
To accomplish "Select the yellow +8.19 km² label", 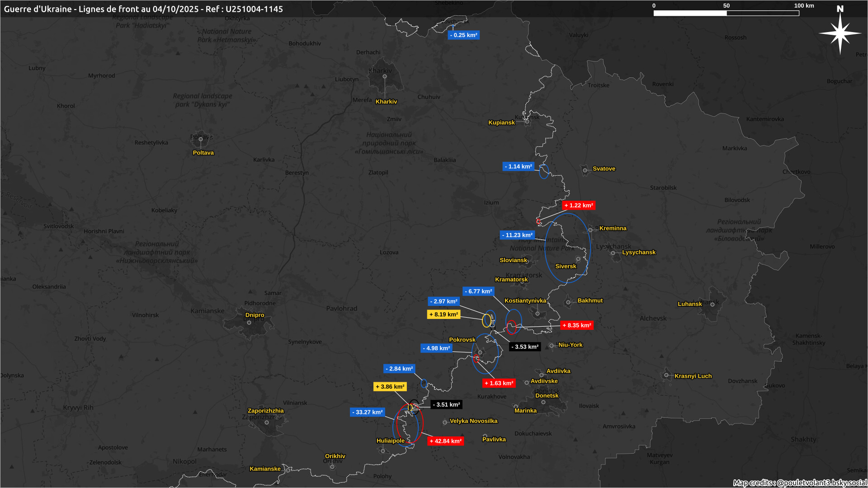I will [443, 314].
